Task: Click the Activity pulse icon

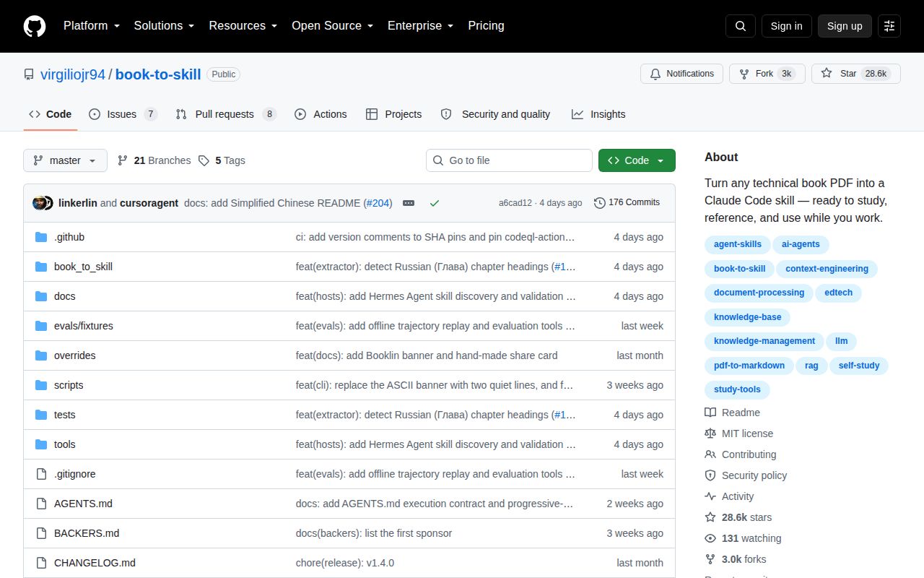Action: click(710, 496)
